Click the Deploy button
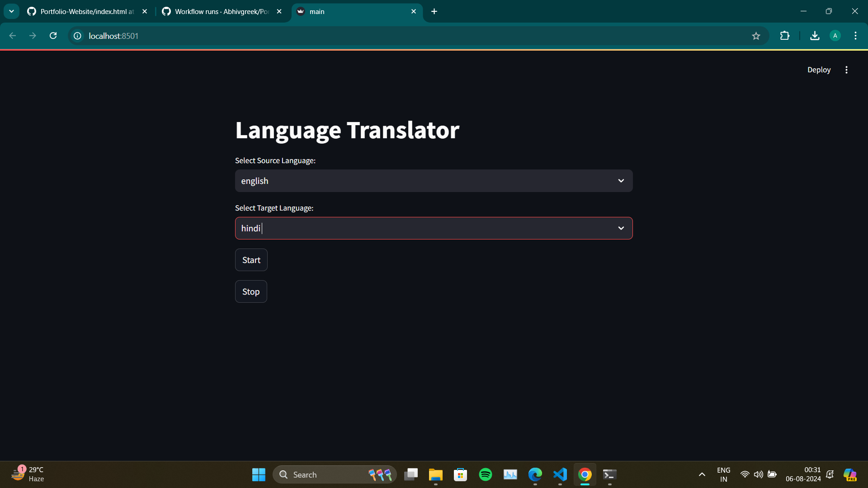This screenshot has width=868, height=488. tap(819, 70)
